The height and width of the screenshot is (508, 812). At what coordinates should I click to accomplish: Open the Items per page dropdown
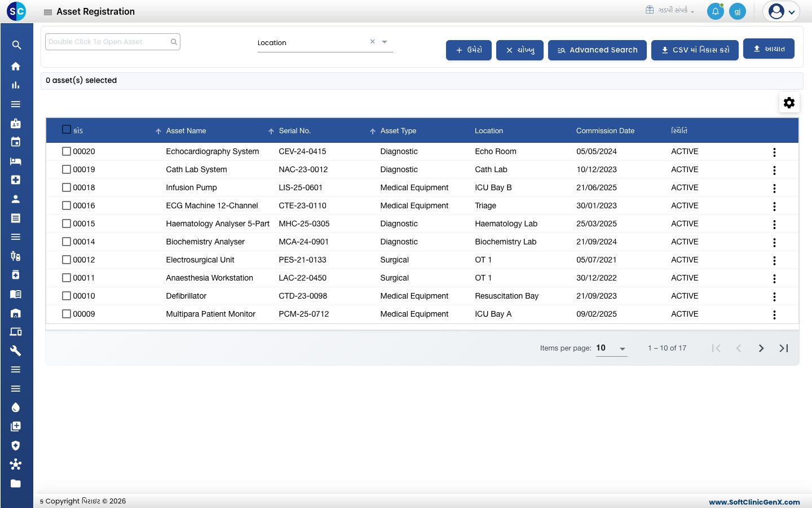612,348
